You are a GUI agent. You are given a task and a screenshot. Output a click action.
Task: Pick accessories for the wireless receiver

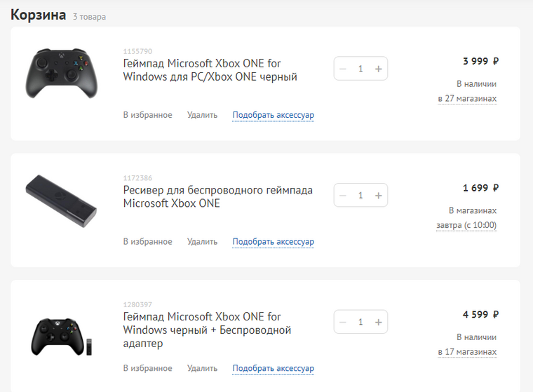click(274, 241)
